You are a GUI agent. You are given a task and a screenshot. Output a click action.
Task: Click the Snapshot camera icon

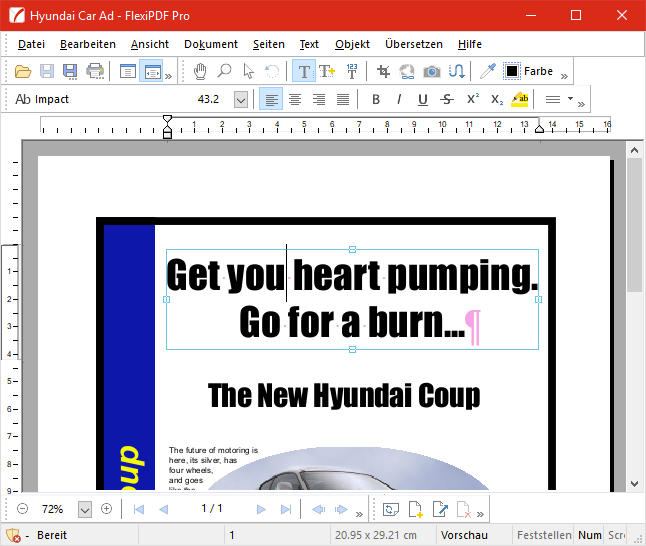click(x=432, y=71)
